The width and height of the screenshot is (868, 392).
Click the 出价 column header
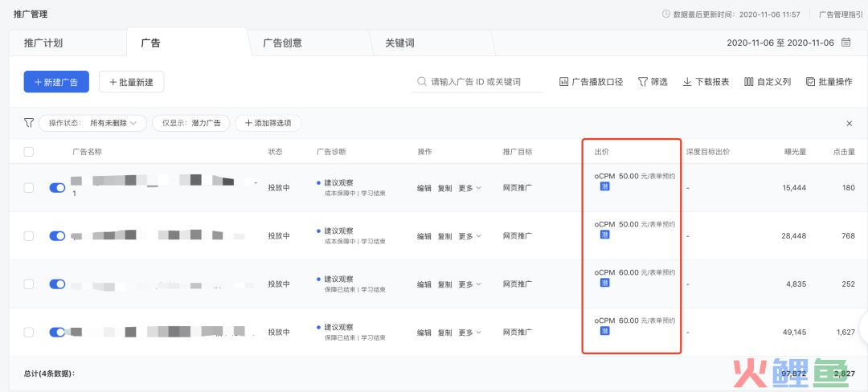click(x=602, y=152)
